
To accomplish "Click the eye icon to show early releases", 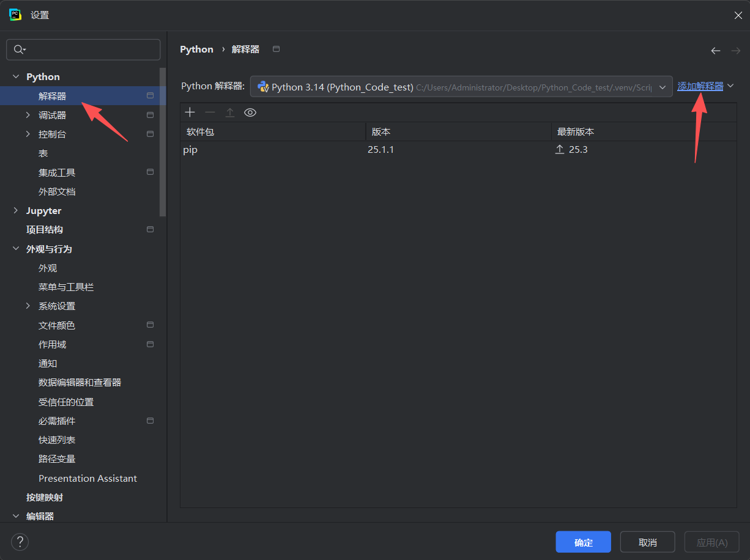I will point(250,112).
